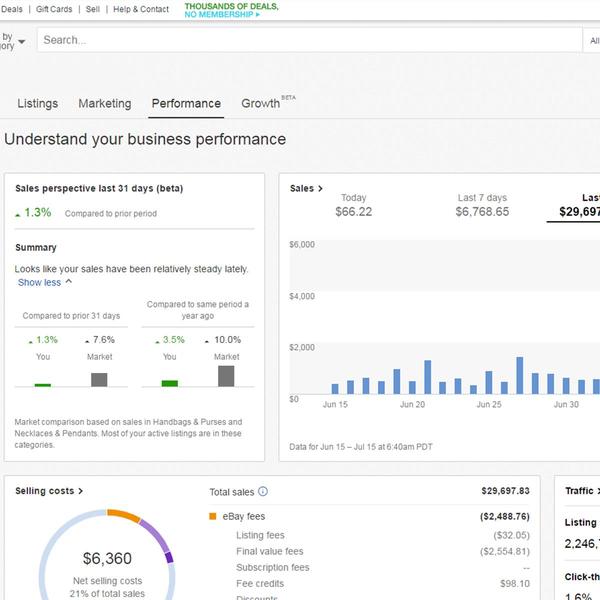Click into the Search field

pos(309,40)
